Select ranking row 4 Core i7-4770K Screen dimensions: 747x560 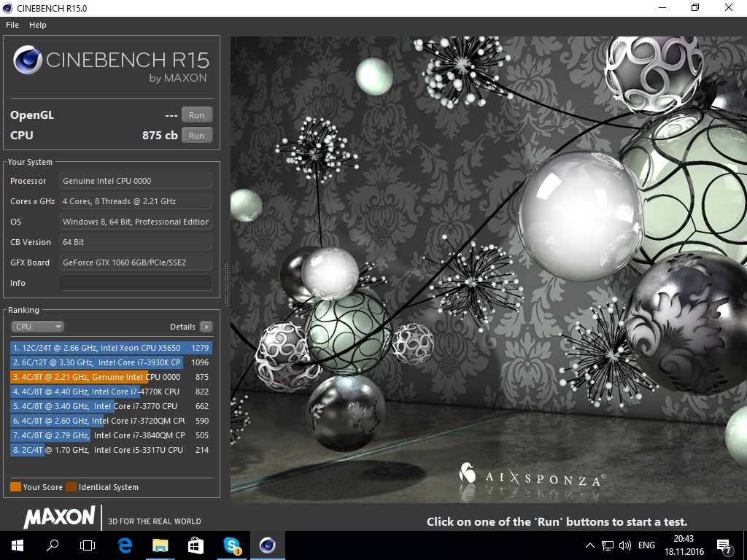[111, 392]
